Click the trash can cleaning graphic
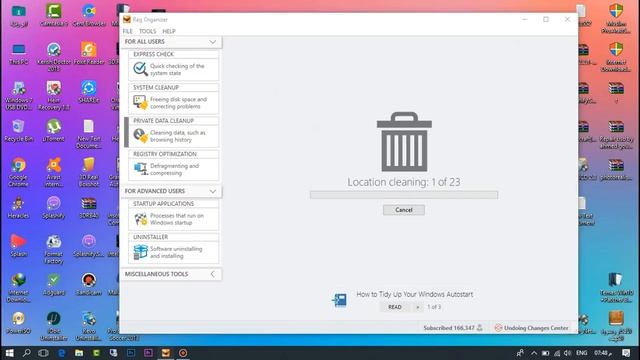This screenshot has width=640, height=360. coord(404,142)
